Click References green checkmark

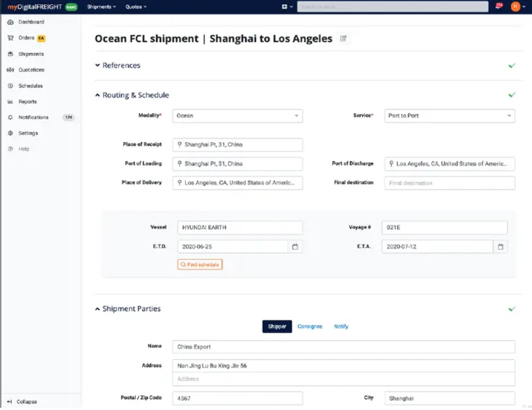512,66
